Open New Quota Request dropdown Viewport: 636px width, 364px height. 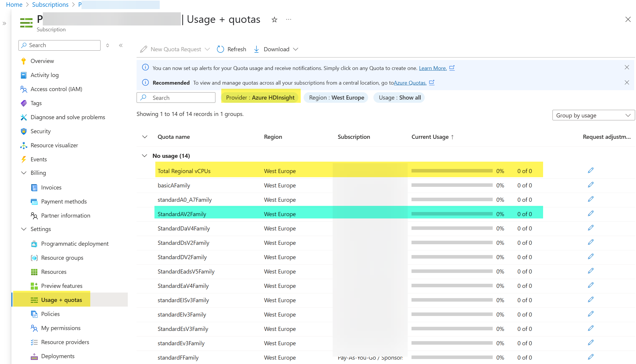coord(175,49)
